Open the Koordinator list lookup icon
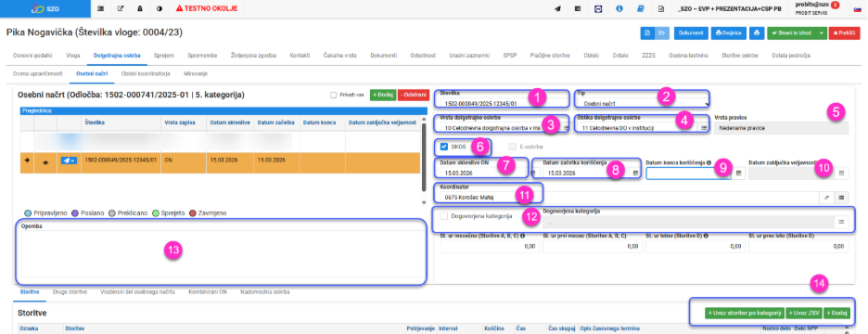Screen dimensions: 868x334 pyautogui.click(x=841, y=198)
